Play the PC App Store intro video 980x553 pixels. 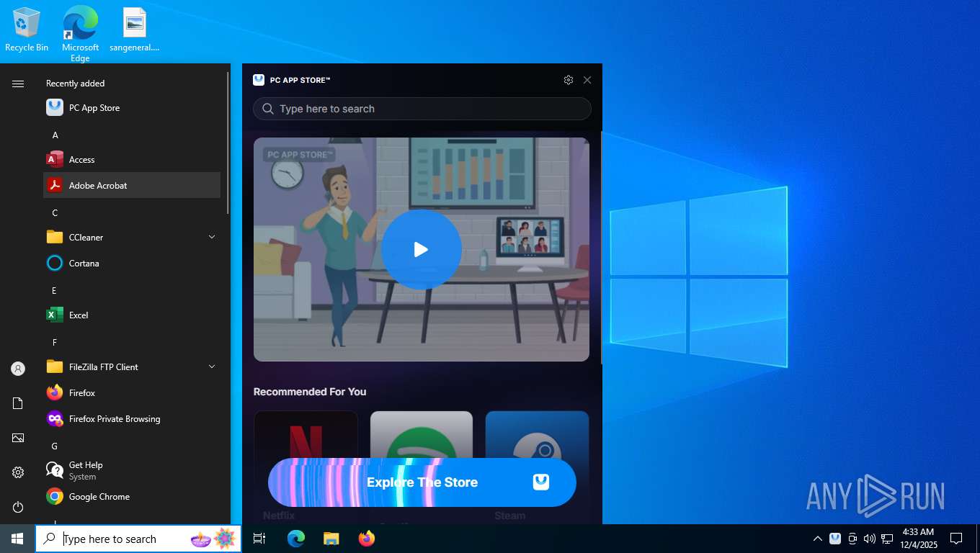(x=422, y=250)
